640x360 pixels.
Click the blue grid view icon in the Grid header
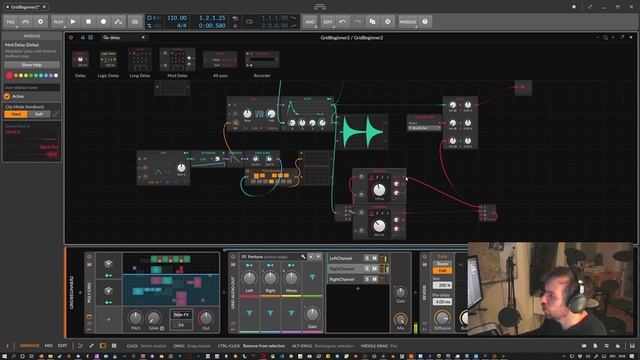(x=91, y=38)
